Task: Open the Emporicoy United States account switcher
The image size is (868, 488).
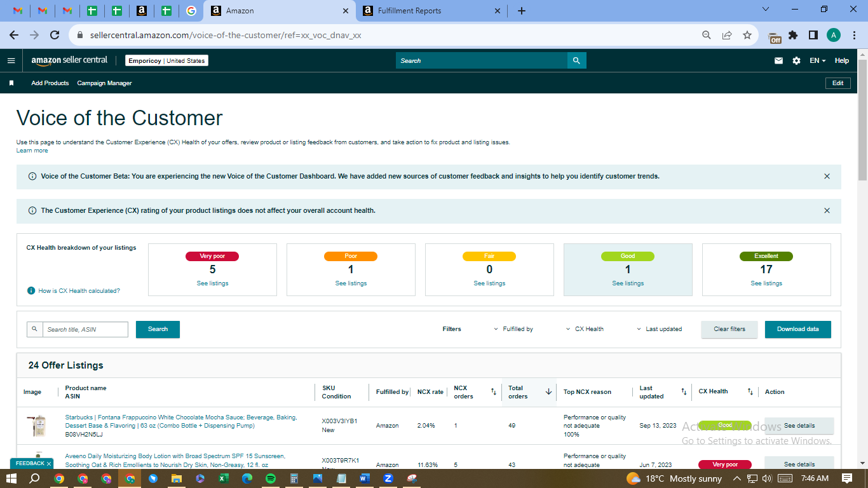Action: (x=166, y=60)
